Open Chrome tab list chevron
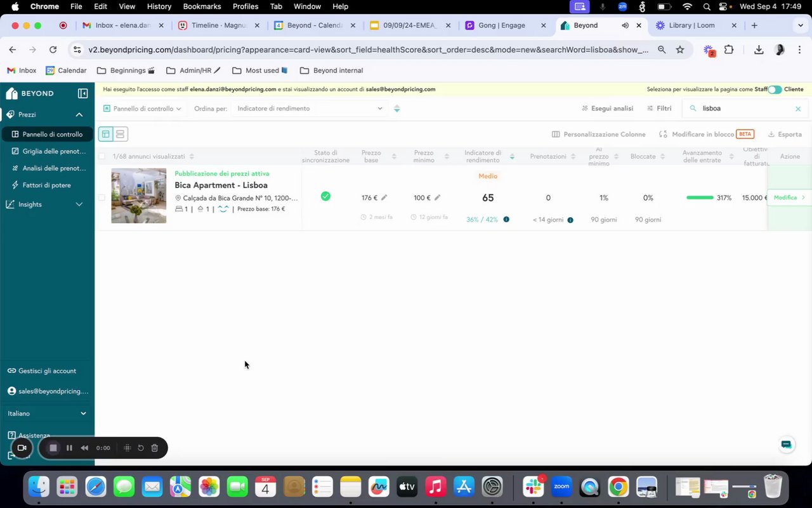 [x=800, y=25]
